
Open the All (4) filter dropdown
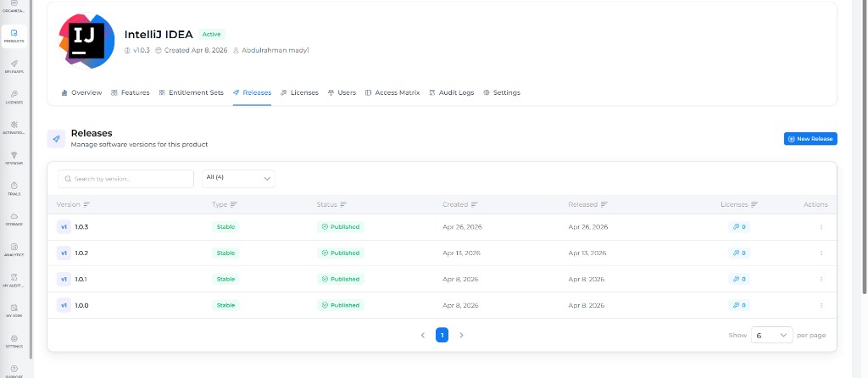point(238,179)
